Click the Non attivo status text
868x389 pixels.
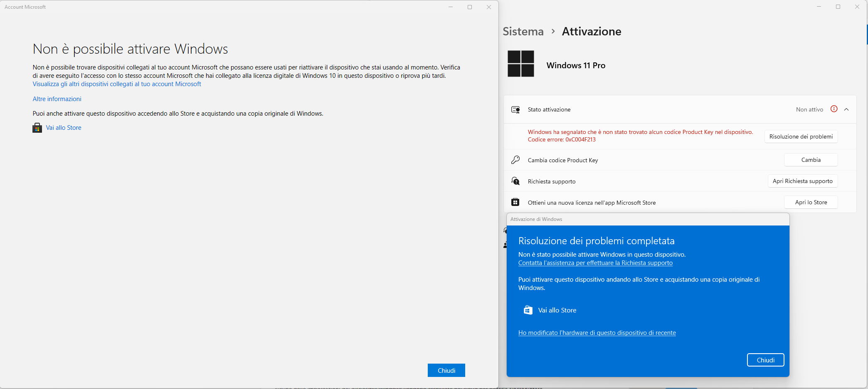(x=809, y=109)
